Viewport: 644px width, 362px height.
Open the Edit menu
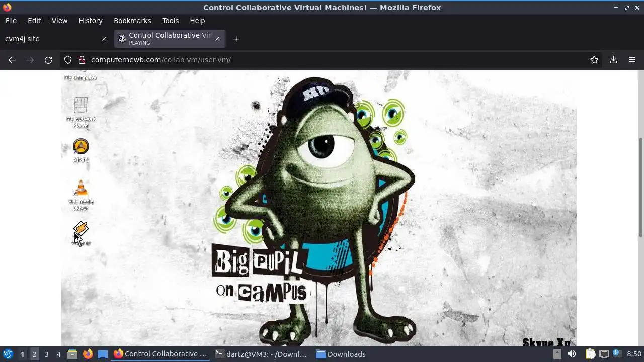34,21
